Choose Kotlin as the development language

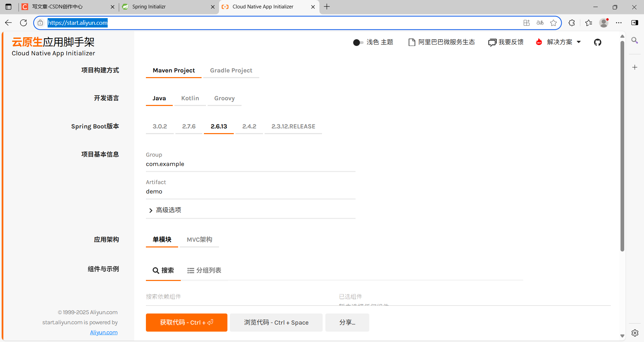pos(190,98)
